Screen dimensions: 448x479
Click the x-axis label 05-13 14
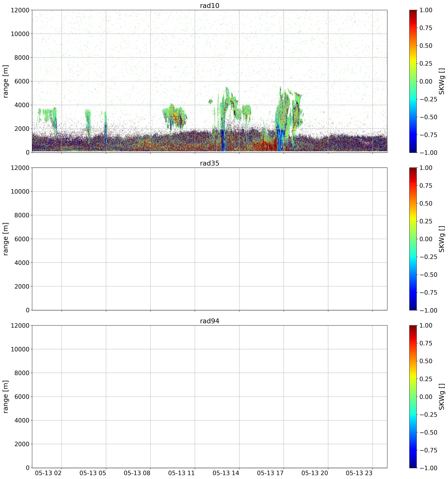[226, 473]
